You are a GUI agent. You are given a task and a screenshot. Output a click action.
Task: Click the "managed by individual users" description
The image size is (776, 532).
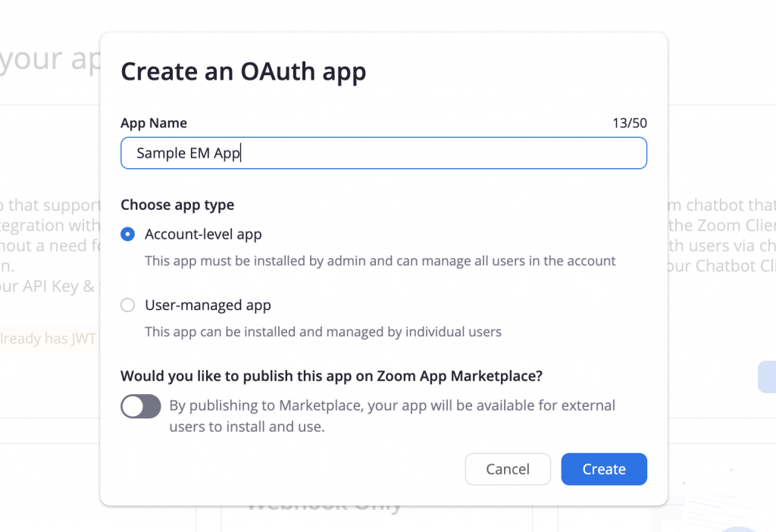(x=323, y=332)
